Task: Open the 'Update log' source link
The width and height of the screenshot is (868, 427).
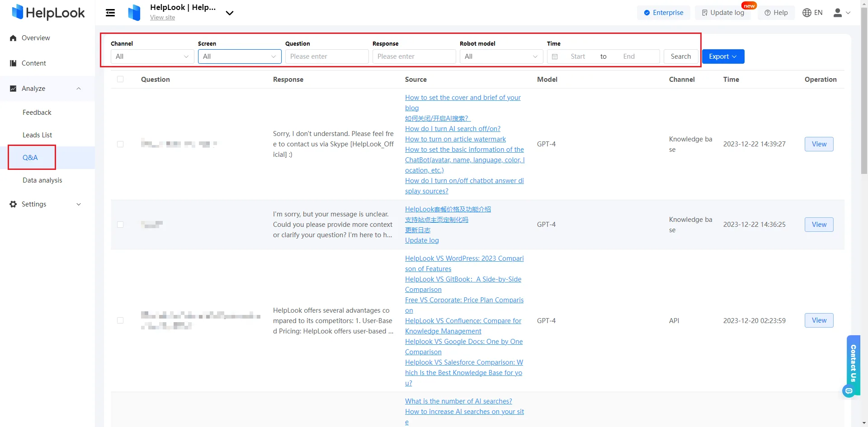Action: pos(422,240)
